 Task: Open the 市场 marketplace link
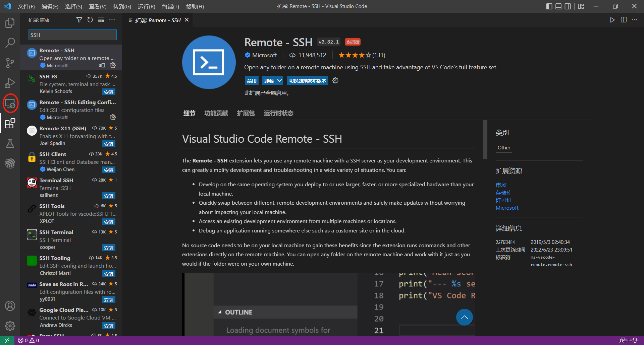(501, 185)
